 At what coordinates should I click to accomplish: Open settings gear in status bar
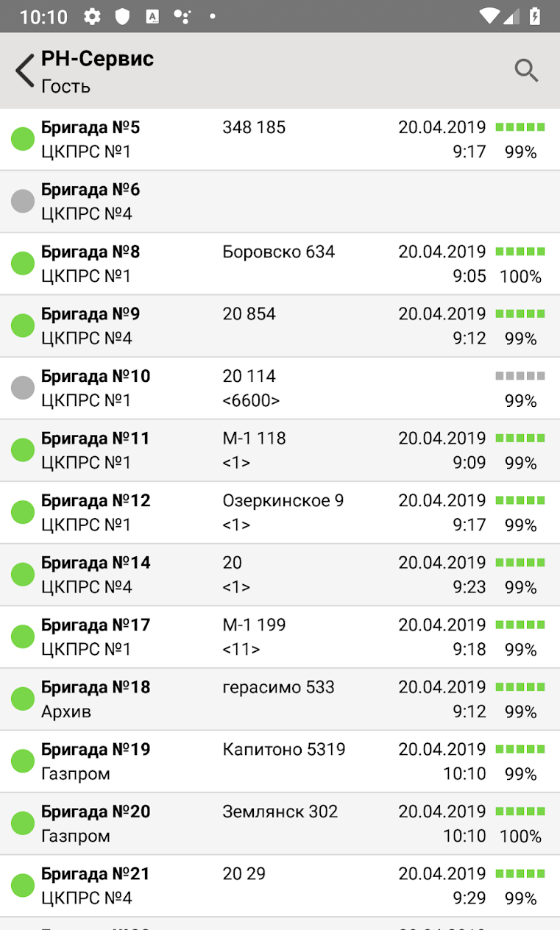pyautogui.click(x=92, y=16)
